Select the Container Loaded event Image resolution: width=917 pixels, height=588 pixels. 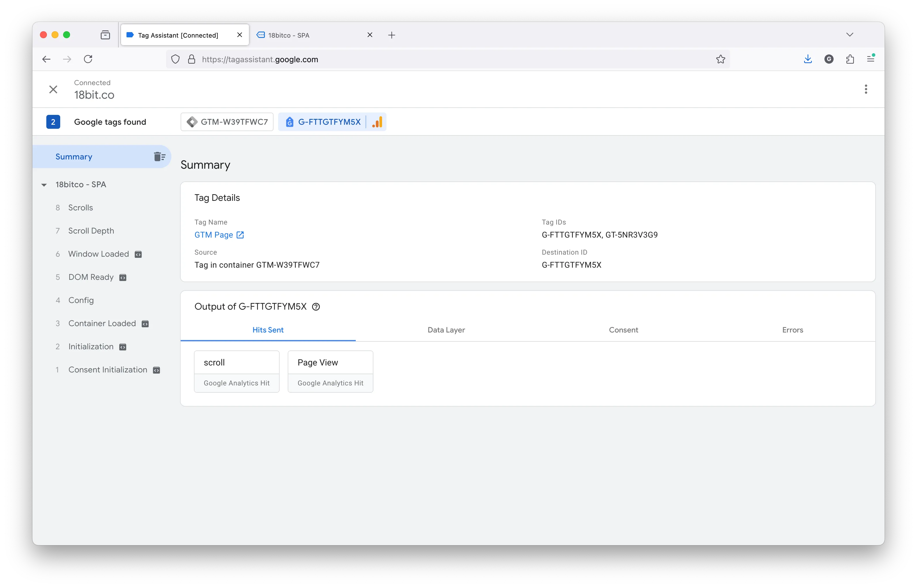pyautogui.click(x=102, y=324)
